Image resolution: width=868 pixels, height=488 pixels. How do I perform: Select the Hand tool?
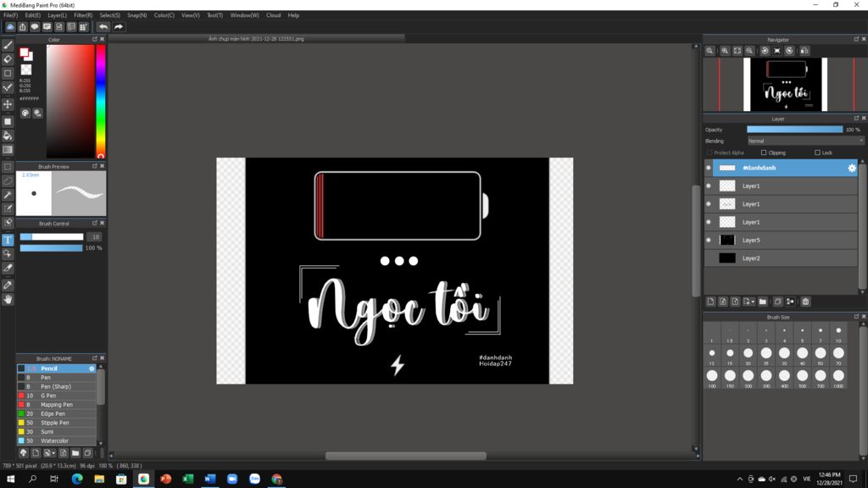[x=8, y=299]
